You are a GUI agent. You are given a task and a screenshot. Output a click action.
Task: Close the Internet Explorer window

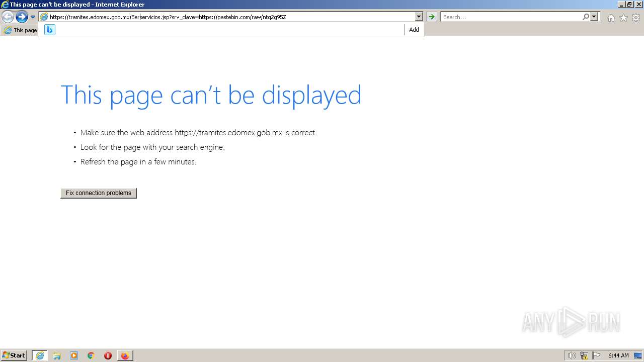coord(638,4)
